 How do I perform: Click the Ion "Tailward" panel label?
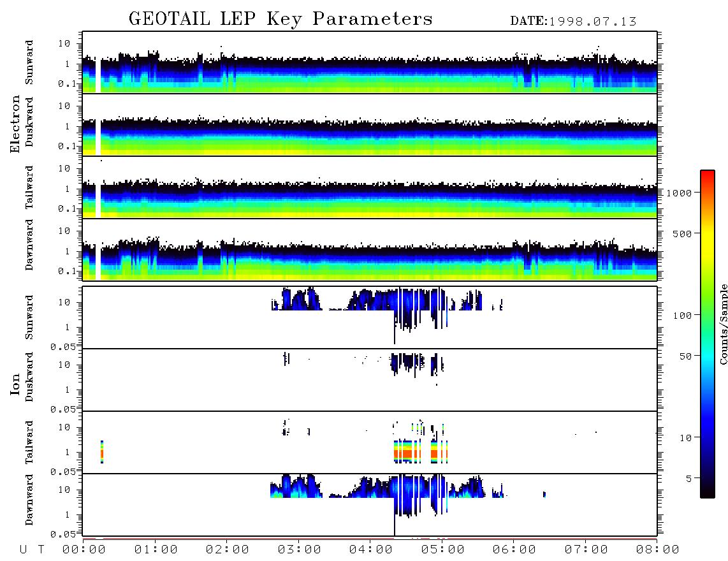tap(29, 442)
